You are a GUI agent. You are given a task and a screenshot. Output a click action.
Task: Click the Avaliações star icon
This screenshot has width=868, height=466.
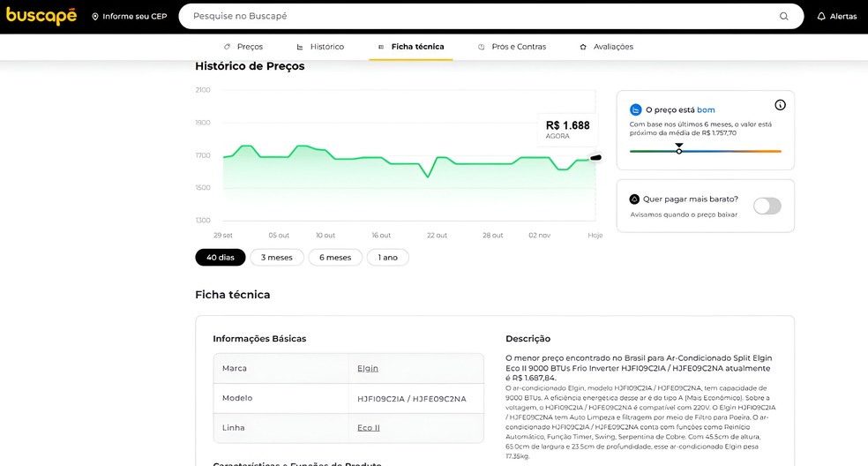583,47
